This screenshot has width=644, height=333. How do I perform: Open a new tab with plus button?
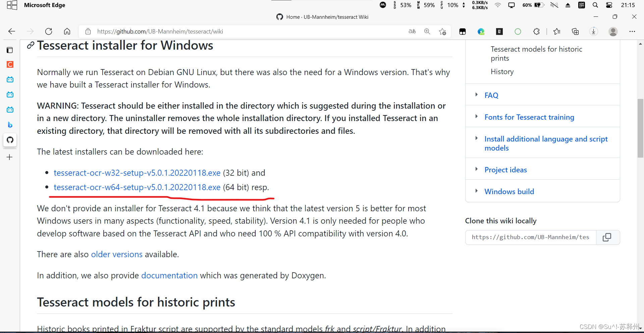coord(10,157)
